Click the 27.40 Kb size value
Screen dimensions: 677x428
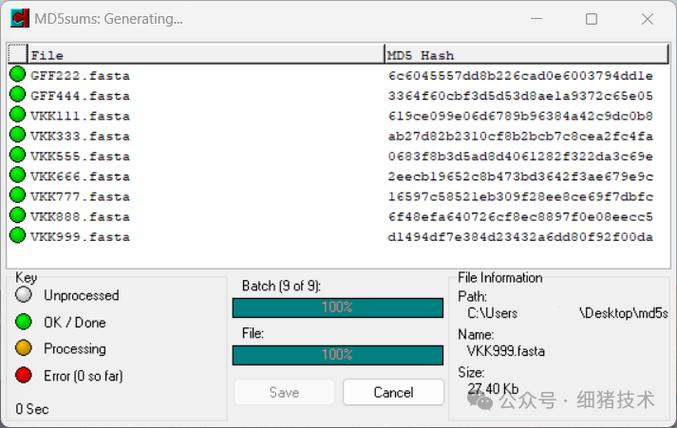(x=493, y=389)
